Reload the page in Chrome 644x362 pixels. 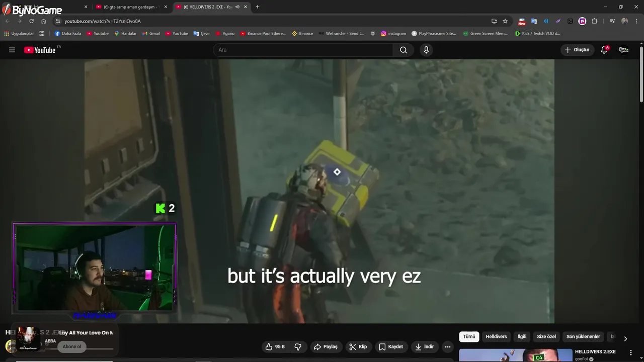[x=31, y=21]
